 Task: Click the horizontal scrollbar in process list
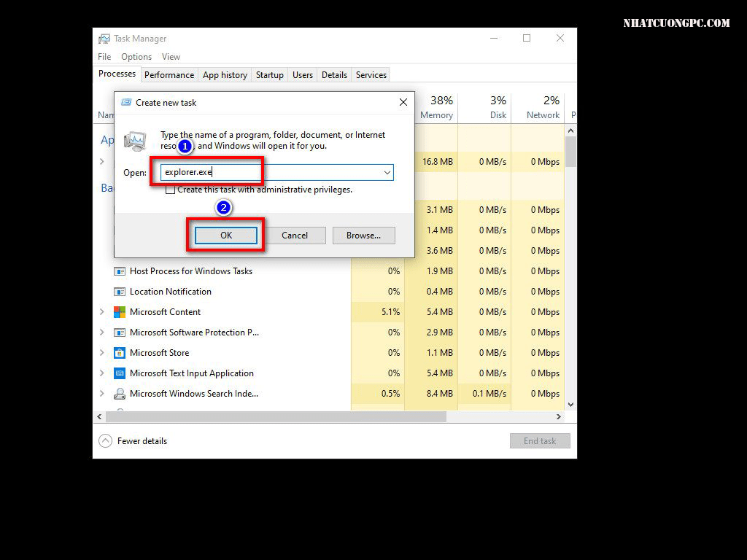[276, 417]
